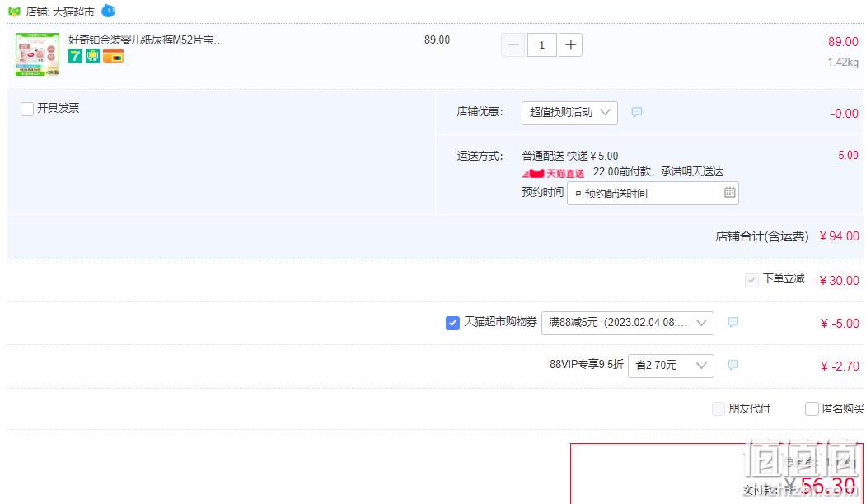Open the 超值换购活动 store discount dropdown
Viewport: 866px width, 504px height.
click(x=569, y=113)
